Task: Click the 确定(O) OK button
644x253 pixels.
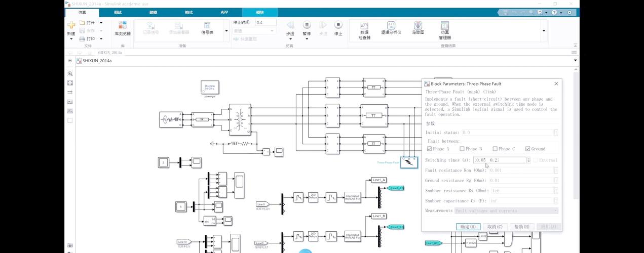Action: 468,227
